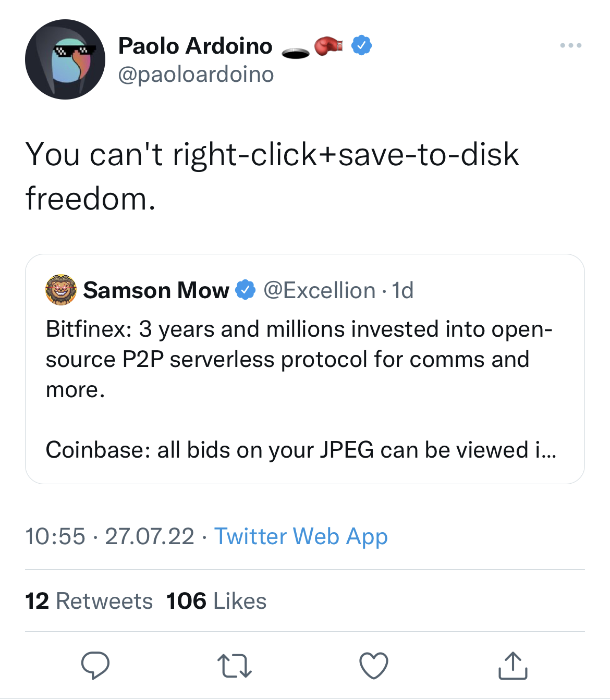Open the @Excellion handle in quote
This screenshot has height=700, width=610.
[x=319, y=290]
